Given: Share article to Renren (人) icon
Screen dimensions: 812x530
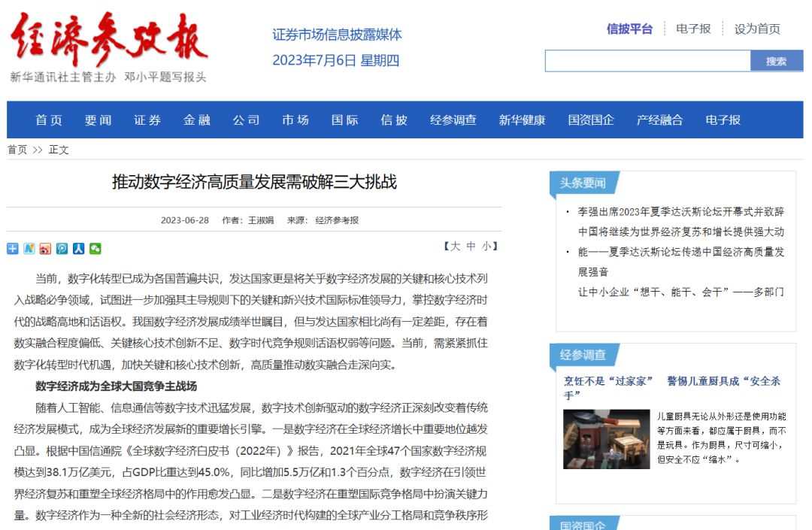Looking at the screenshot, I should click(79, 249).
